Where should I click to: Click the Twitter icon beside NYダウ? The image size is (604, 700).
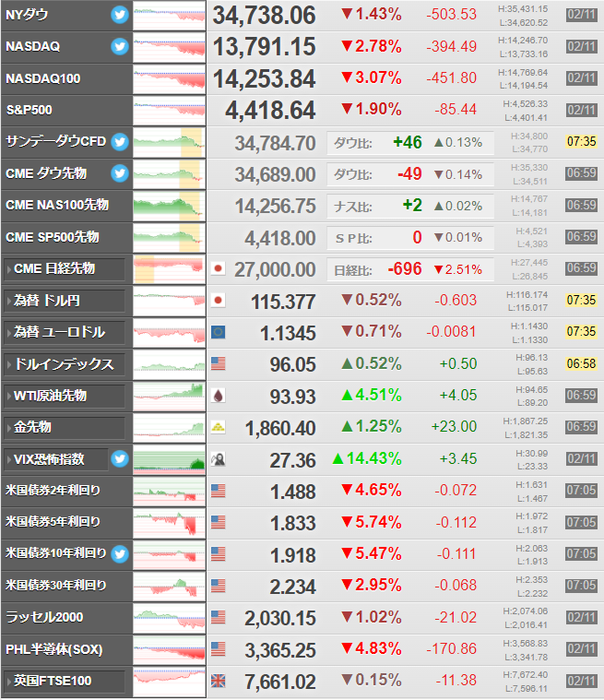point(120,15)
